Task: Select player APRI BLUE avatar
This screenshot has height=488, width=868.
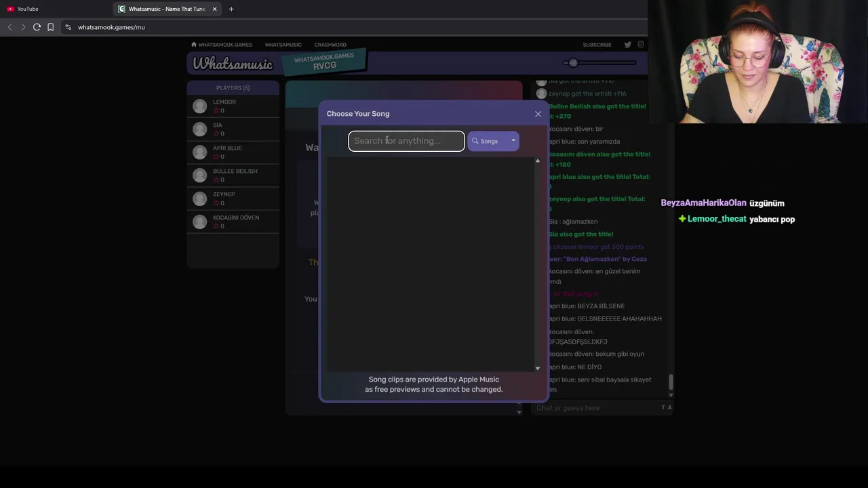Action: [x=199, y=152]
